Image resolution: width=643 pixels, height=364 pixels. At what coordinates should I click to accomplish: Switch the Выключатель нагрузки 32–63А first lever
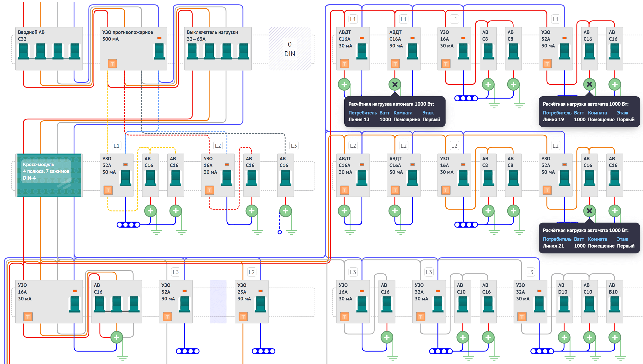[192, 51]
